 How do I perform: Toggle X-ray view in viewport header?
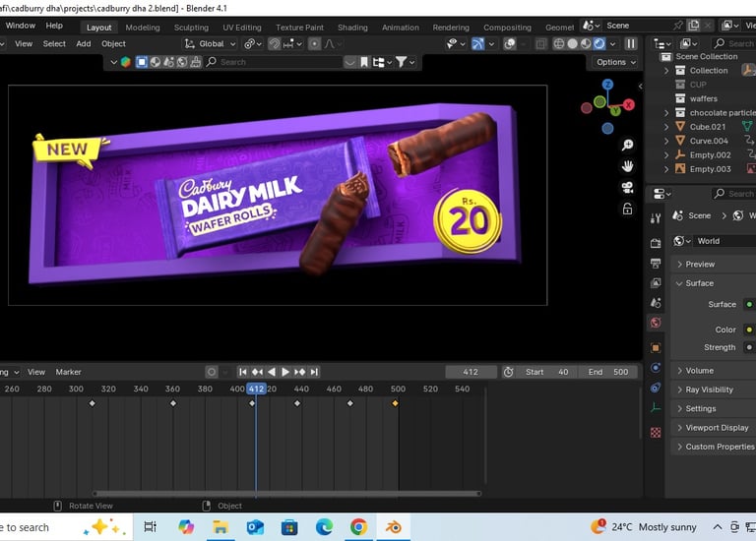541,44
